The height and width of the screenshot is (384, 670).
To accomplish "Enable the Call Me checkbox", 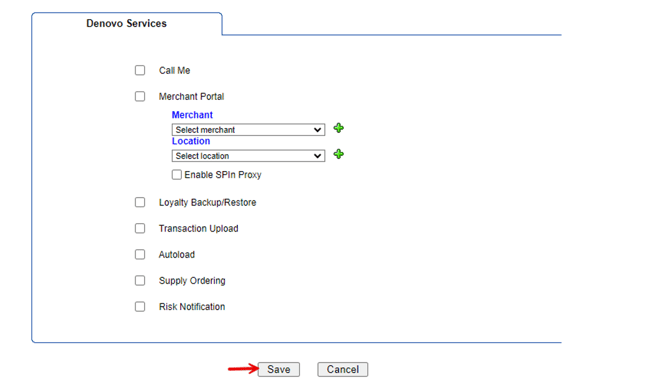I will 140,70.
